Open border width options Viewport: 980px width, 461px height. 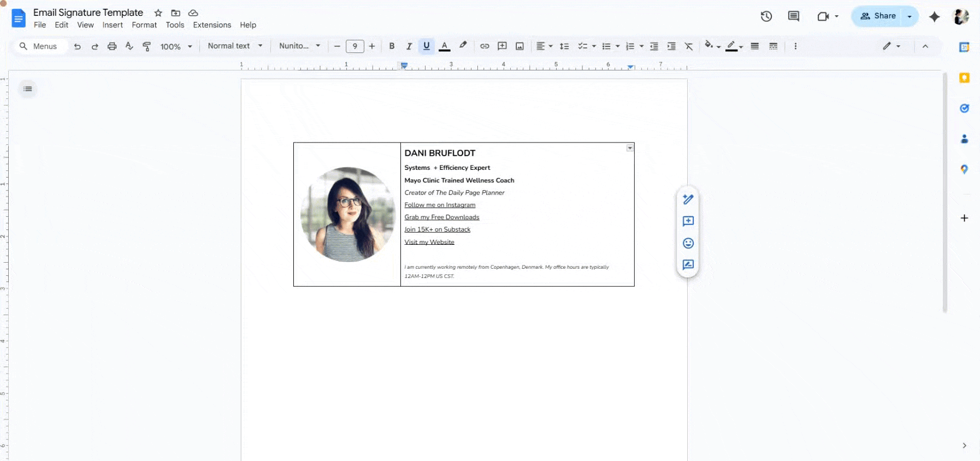[754, 46]
